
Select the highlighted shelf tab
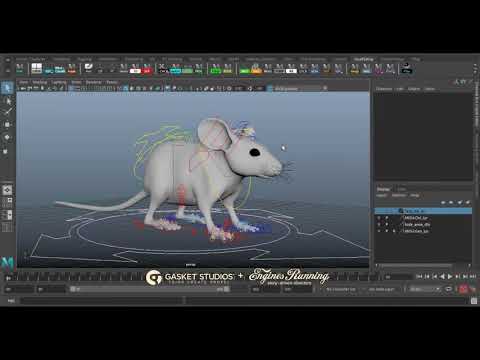pyautogui.click(x=364, y=59)
